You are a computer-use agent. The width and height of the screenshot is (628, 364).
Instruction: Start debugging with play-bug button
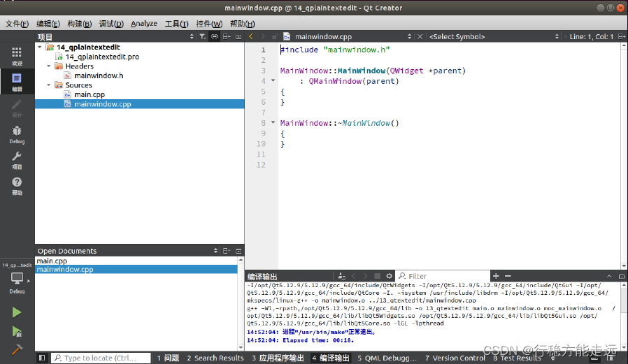click(x=16, y=332)
